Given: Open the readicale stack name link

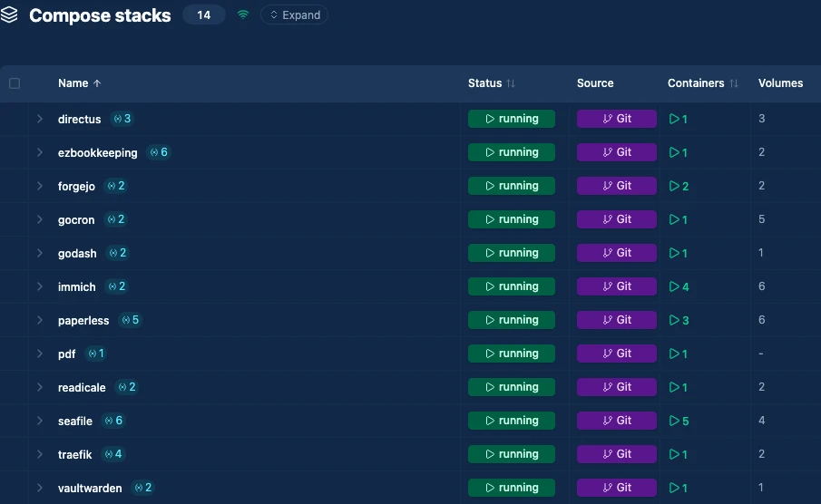Looking at the screenshot, I should pyautogui.click(x=82, y=387).
